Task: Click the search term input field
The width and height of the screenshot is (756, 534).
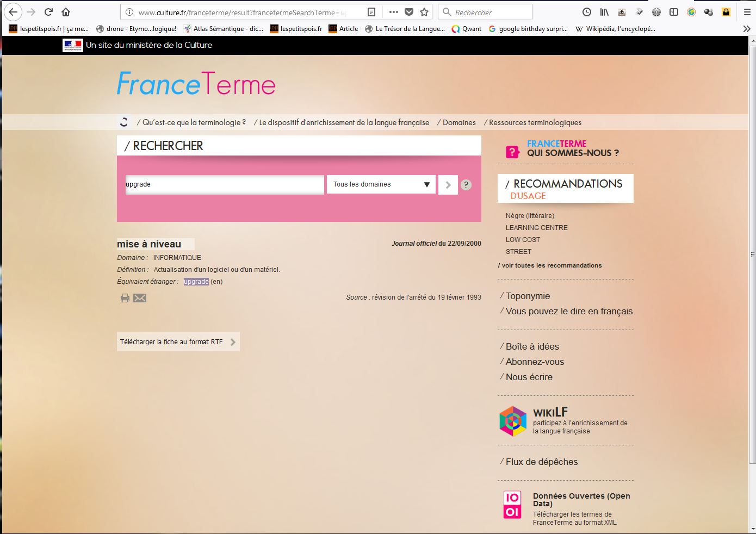Action: click(x=224, y=184)
